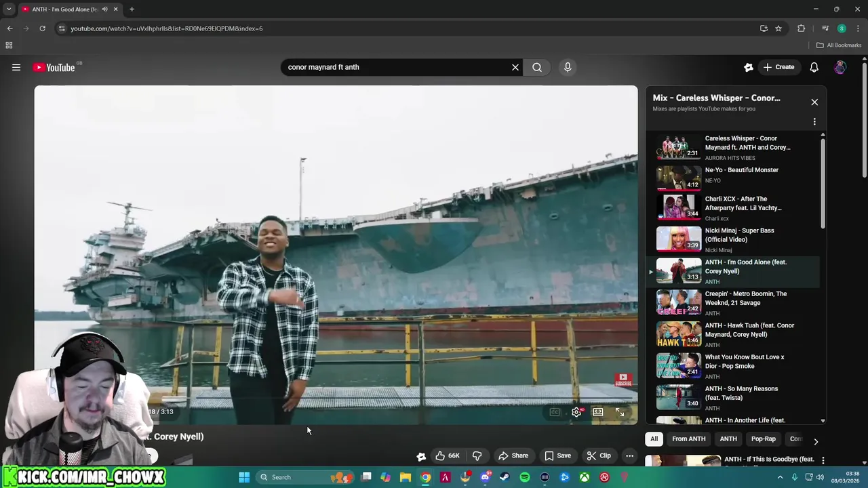Show next filter chips arrow

(x=816, y=441)
